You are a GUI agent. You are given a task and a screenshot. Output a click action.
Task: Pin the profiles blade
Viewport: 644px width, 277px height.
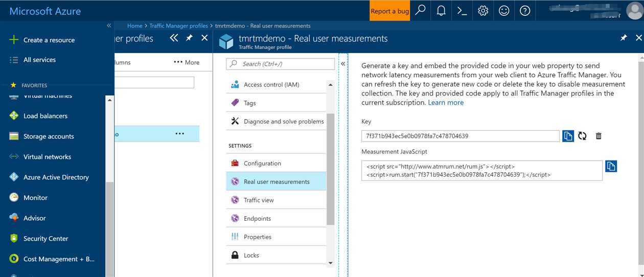click(189, 38)
